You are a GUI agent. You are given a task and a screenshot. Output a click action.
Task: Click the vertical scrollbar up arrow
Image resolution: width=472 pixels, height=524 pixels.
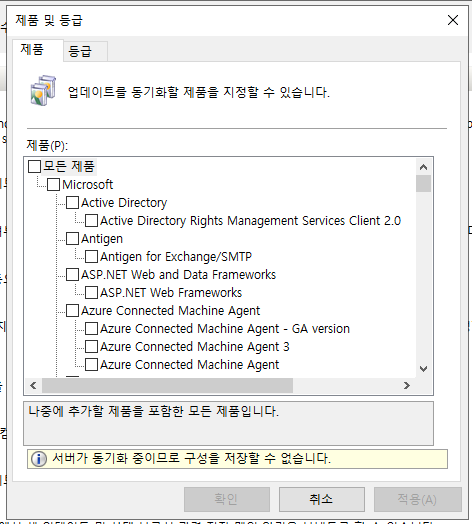click(423, 167)
